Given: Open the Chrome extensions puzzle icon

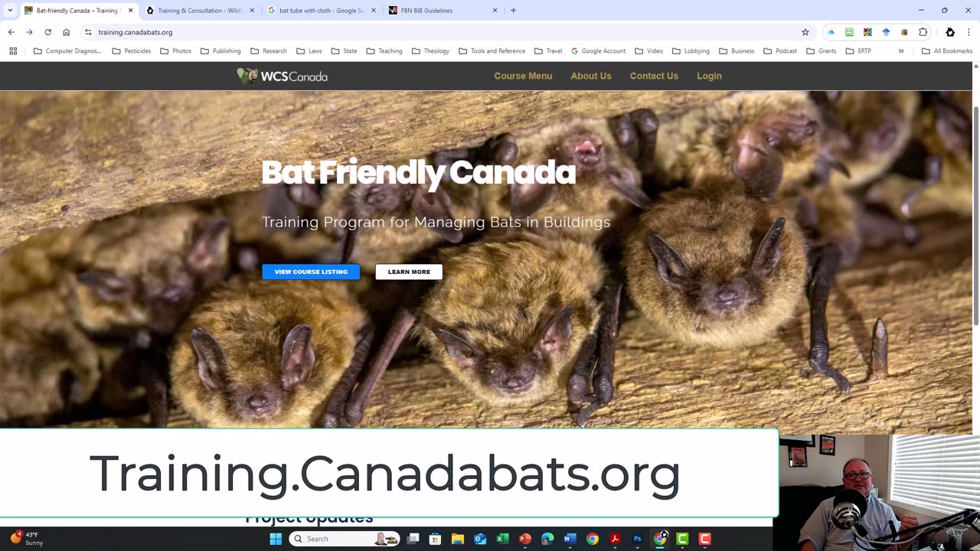Looking at the screenshot, I should [x=923, y=32].
